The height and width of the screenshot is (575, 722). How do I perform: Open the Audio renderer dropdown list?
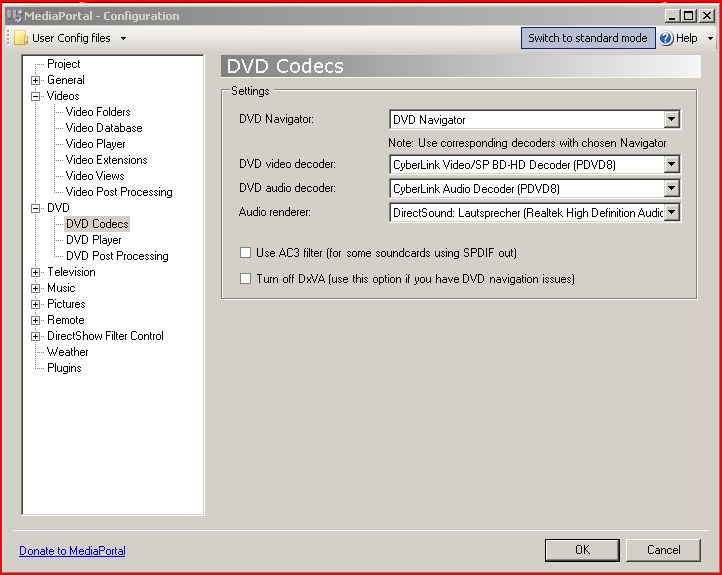click(671, 212)
